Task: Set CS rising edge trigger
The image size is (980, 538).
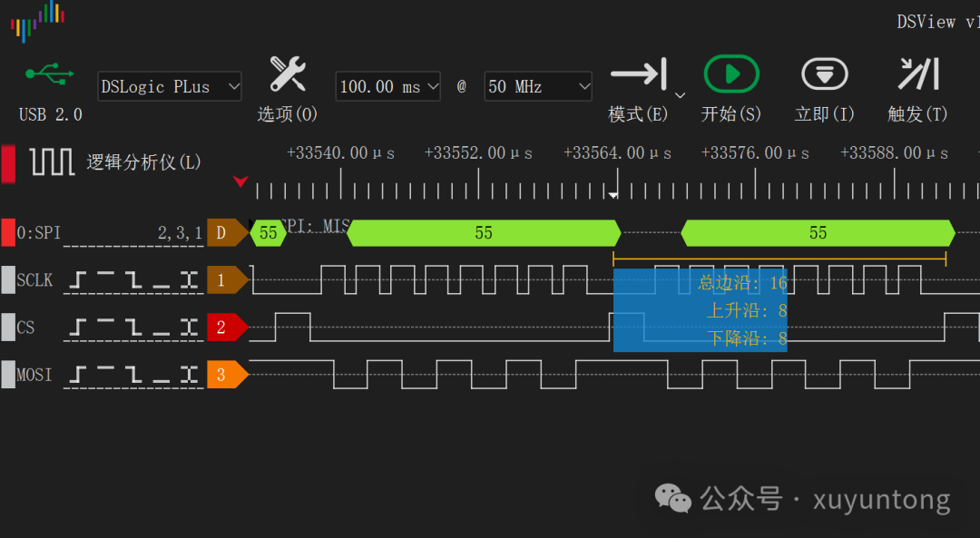Action: click(x=77, y=327)
